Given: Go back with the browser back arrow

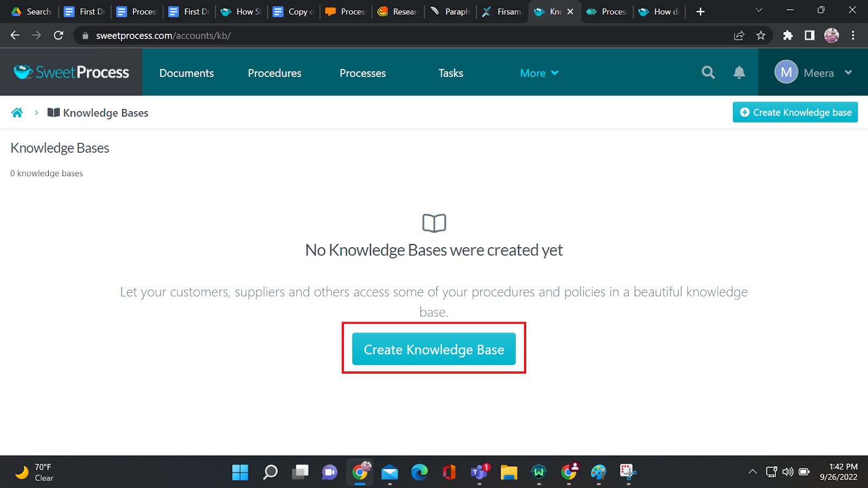Looking at the screenshot, I should pyautogui.click(x=15, y=35).
